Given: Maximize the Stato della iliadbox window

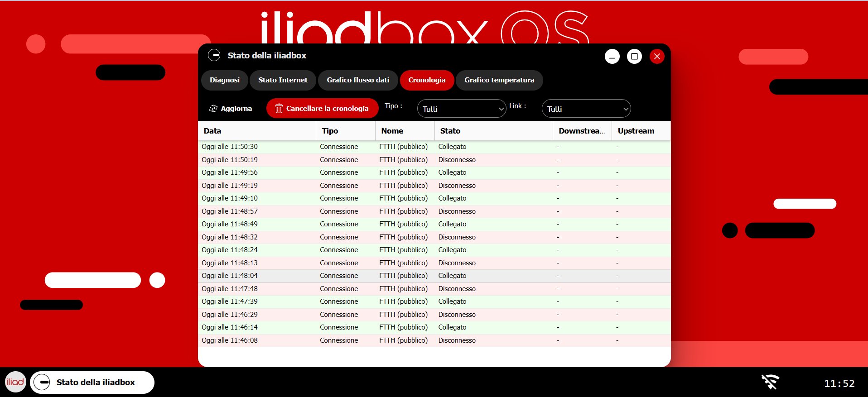Looking at the screenshot, I should (x=634, y=57).
